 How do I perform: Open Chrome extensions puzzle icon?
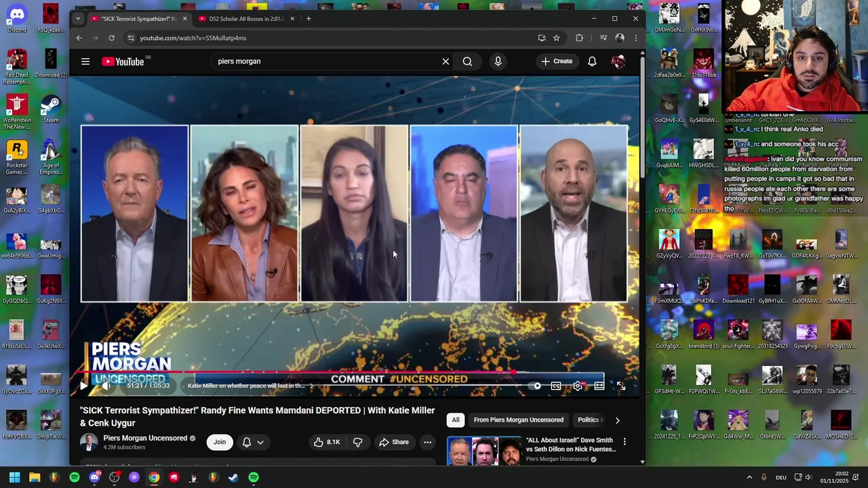pos(579,38)
